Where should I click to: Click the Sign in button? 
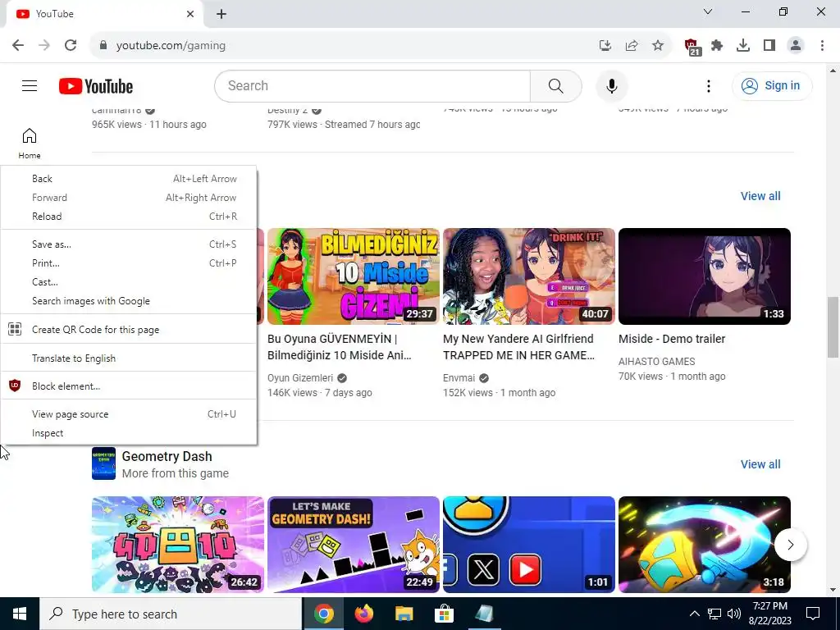tap(772, 85)
